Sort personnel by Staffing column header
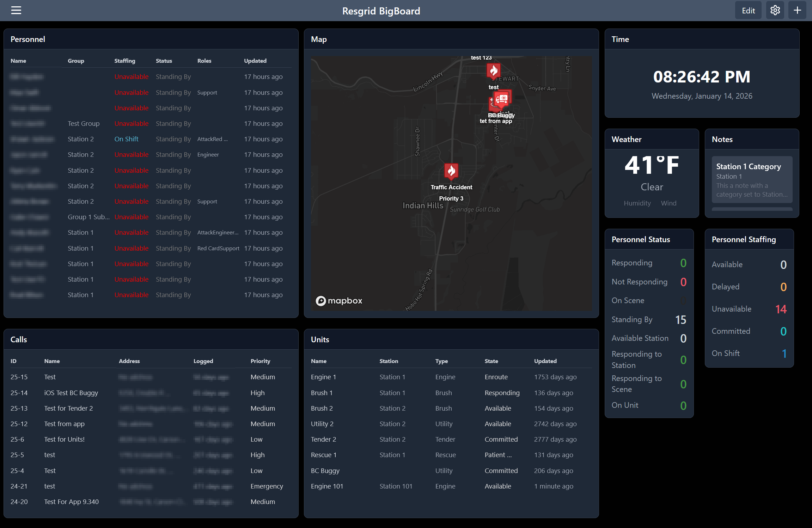Image resolution: width=812 pixels, height=528 pixels. click(124, 61)
